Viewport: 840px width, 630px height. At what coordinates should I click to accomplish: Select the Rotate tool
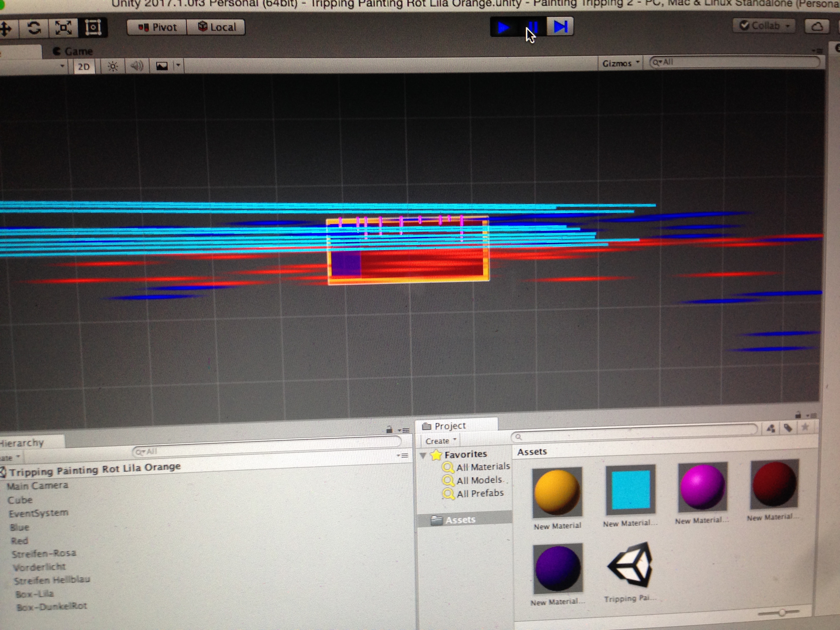tap(34, 28)
